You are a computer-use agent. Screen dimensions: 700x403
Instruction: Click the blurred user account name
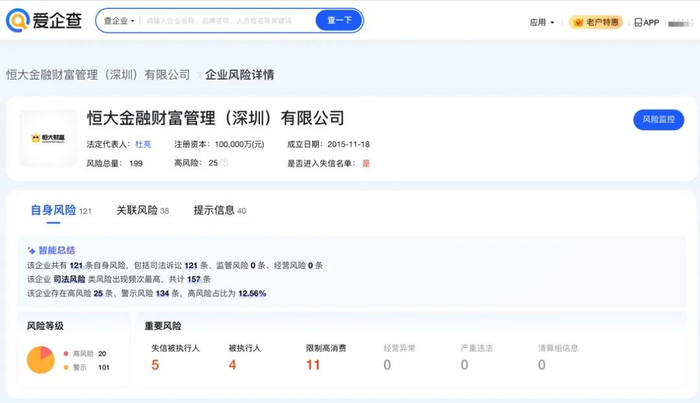pyautogui.click(x=680, y=23)
